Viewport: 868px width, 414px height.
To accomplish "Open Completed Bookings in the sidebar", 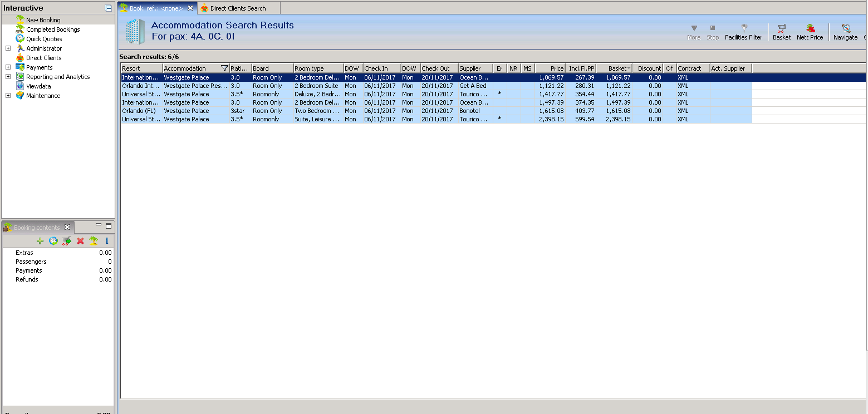I will 53,29.
